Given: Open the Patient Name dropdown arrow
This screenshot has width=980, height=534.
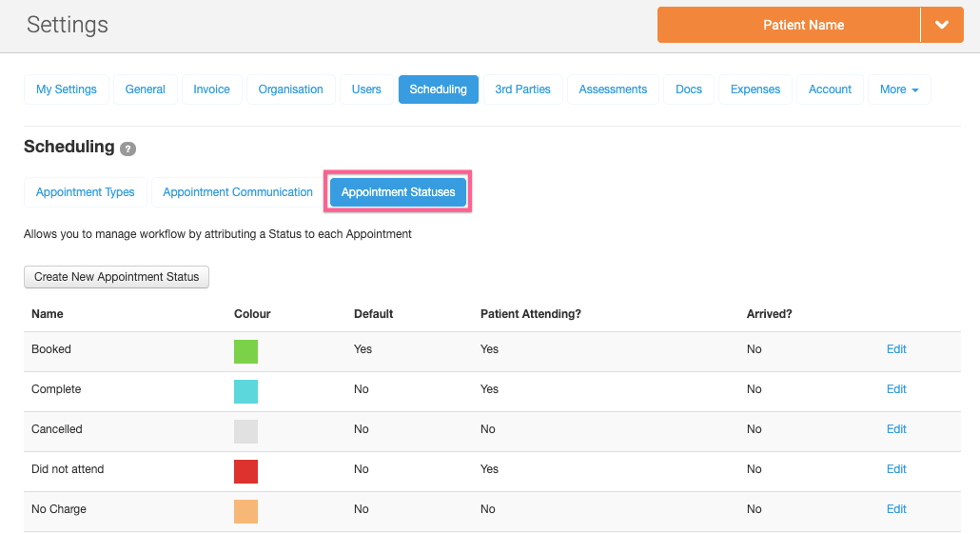Looking at the screenshot, I should coord(942,25).
